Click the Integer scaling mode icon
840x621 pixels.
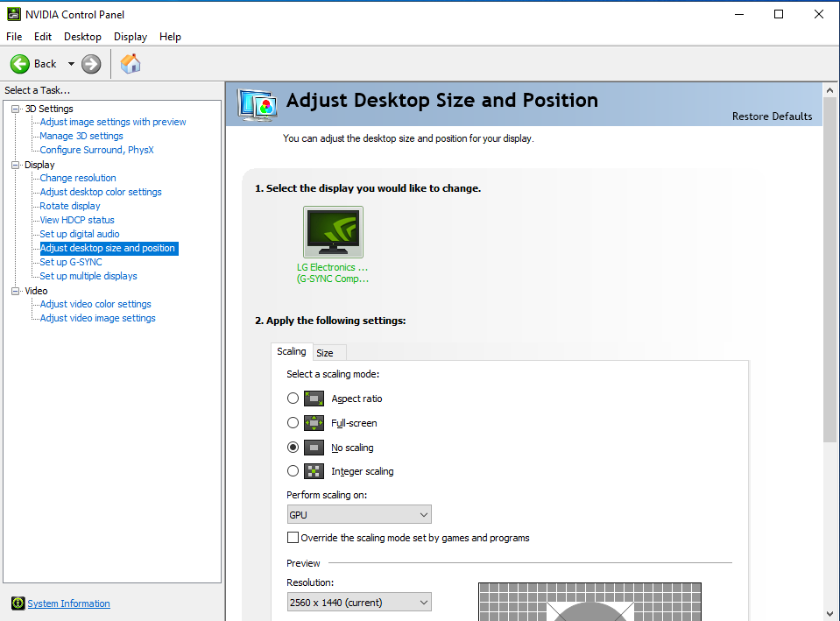point(314,471)
